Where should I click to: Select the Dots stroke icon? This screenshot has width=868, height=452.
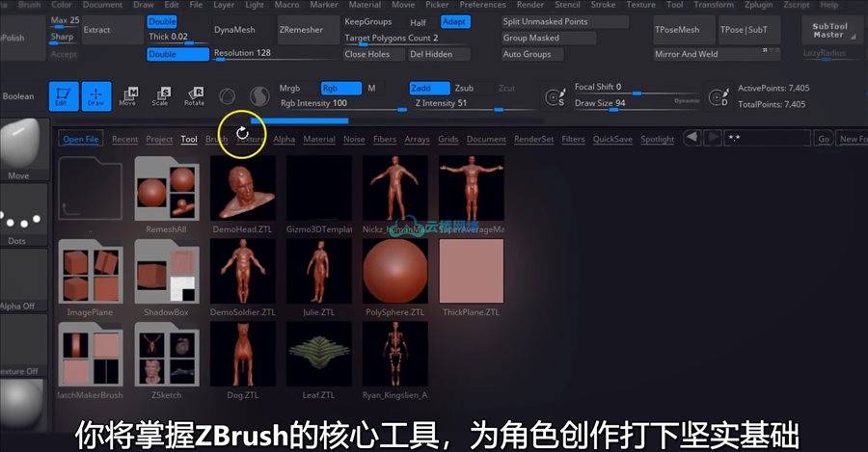click(23, 215)
